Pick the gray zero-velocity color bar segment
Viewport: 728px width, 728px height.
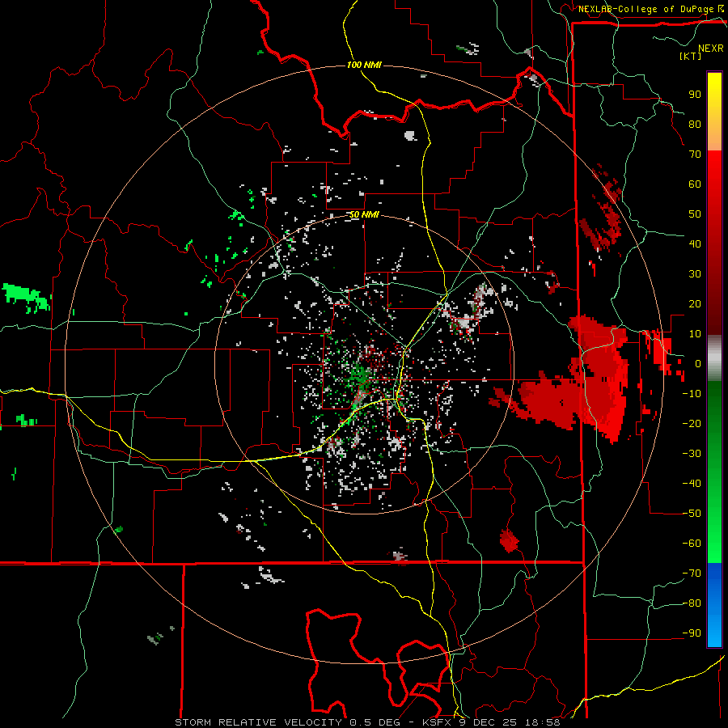(714, 358)
